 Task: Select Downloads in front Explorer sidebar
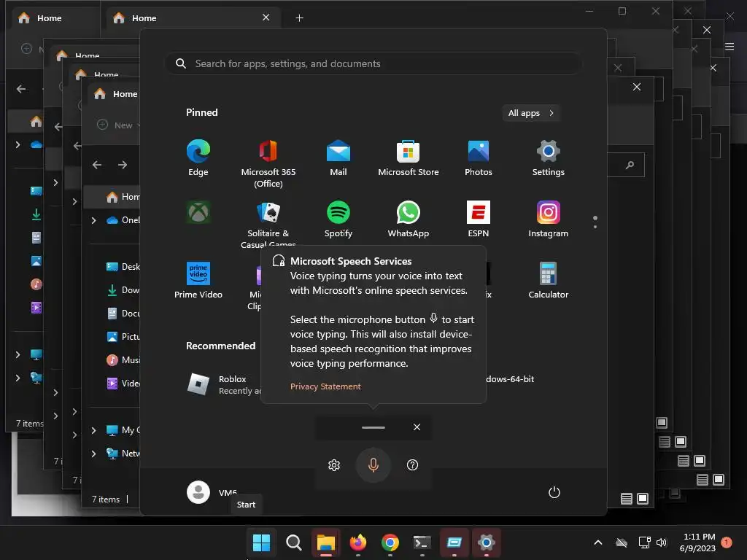[123, 290]
